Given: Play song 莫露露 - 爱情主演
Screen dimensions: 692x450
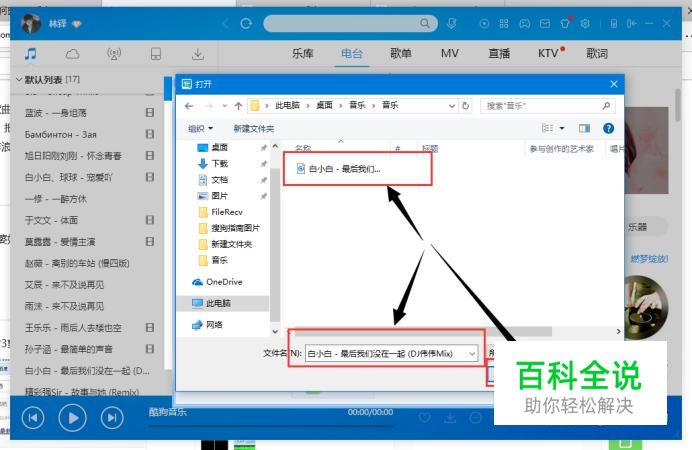Looking at the screenshot, I should click(x=60, y=242).
